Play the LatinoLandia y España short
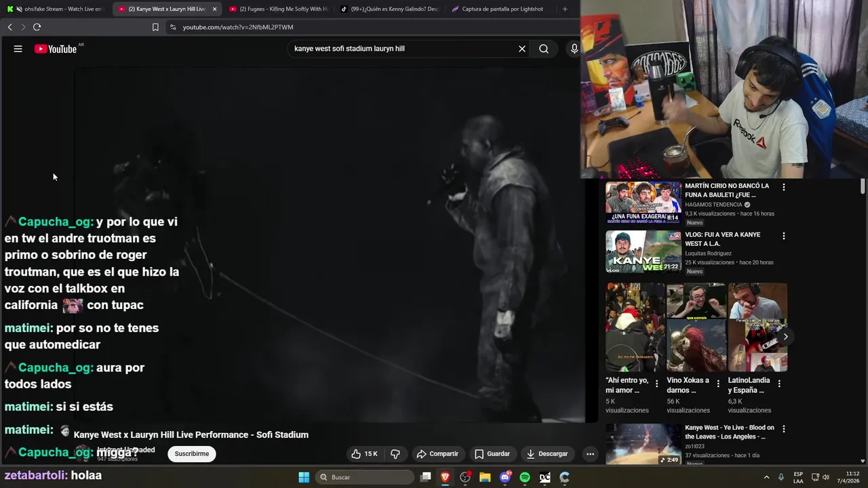The height and width of the screenshot is (488, 868). point(758,327)
